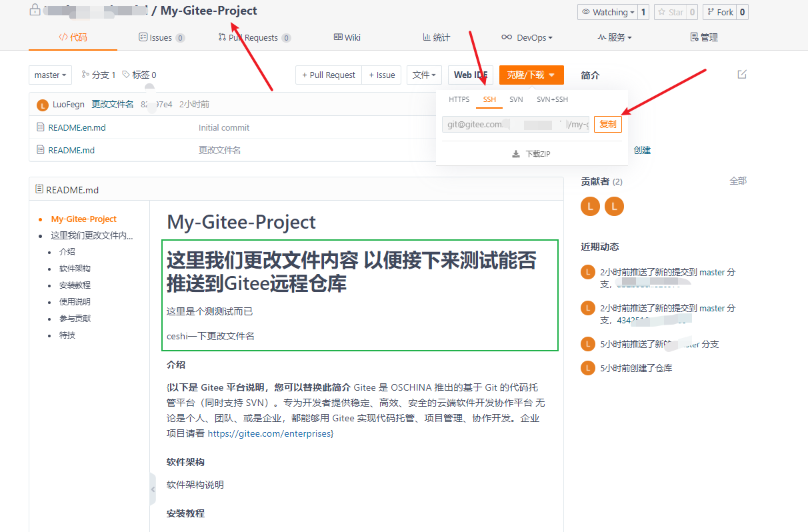Open LuoFegn user profile link
This screenshot has width=808, height=532.
pos(69,105)
